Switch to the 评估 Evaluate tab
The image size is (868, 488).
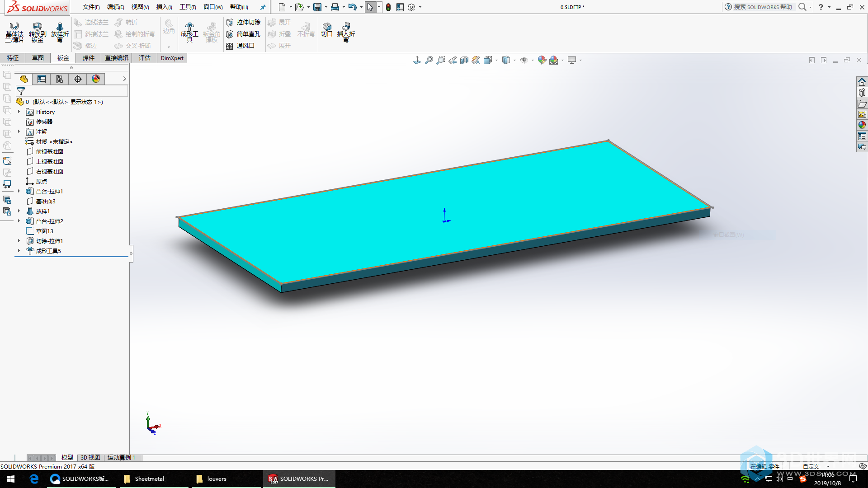tap(145, 58)
